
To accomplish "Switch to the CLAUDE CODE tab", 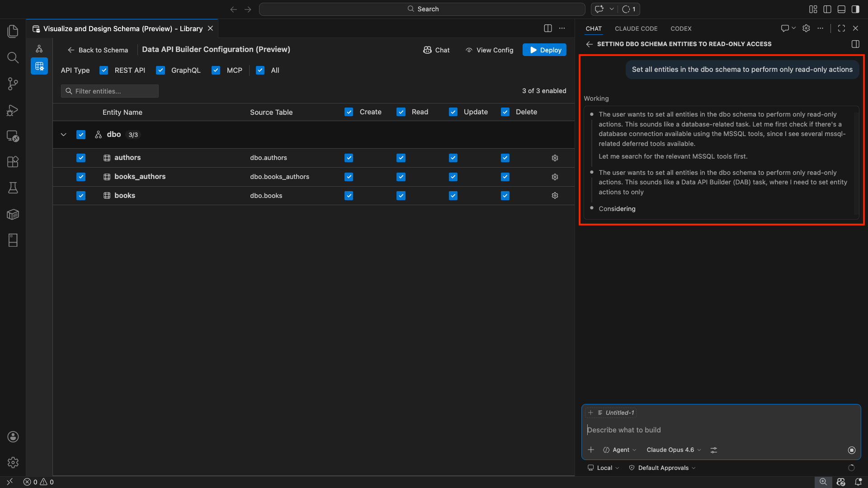I will click(x=636, y=28).
